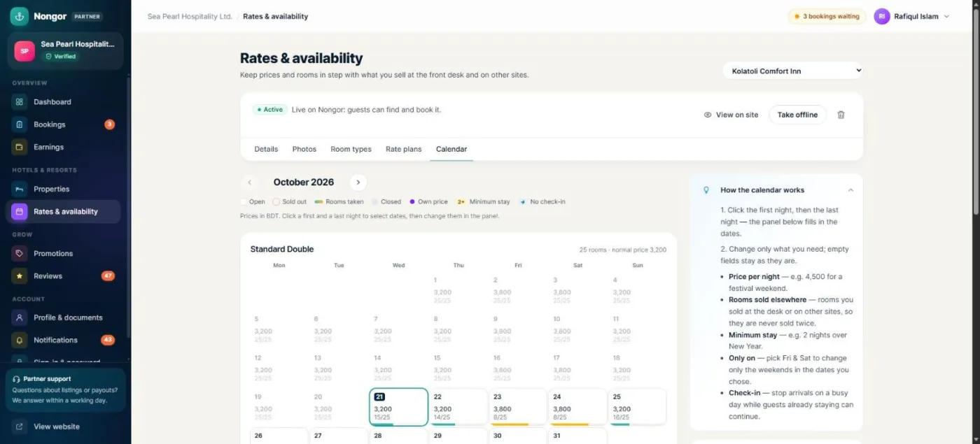This screenshot has height=444, width=980.
Task: Switch to the Room types tab
Action: click(351, 149)
